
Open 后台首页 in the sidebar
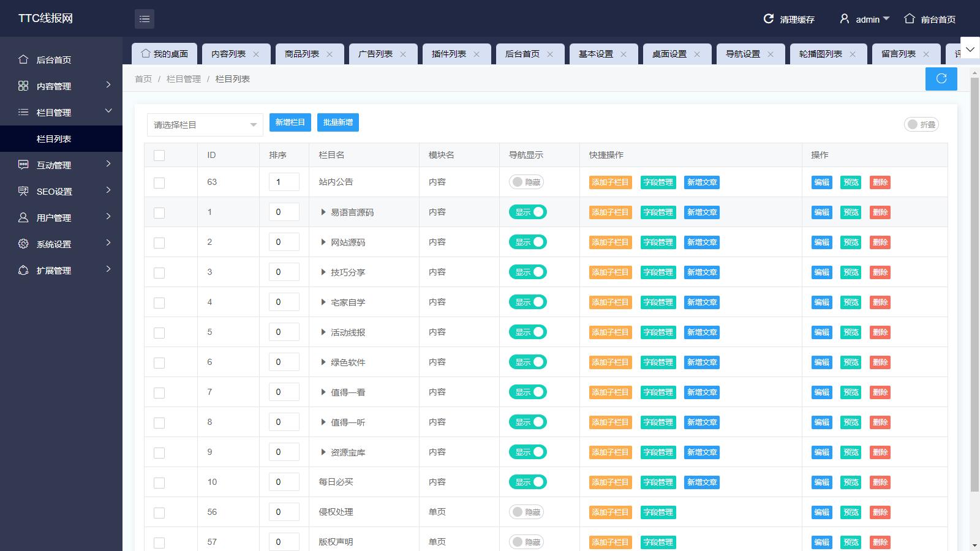(x=54, y=60)
